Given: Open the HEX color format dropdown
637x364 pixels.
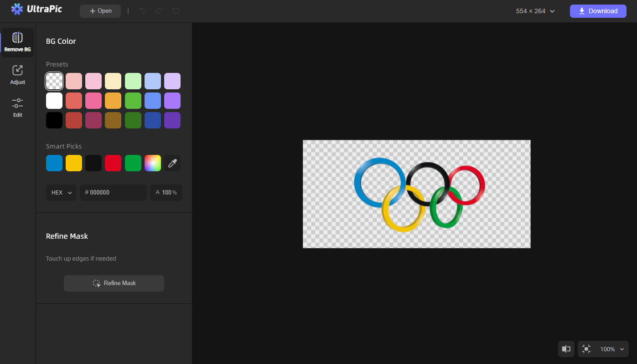Looking at the screenshot, I should [61, 192].
